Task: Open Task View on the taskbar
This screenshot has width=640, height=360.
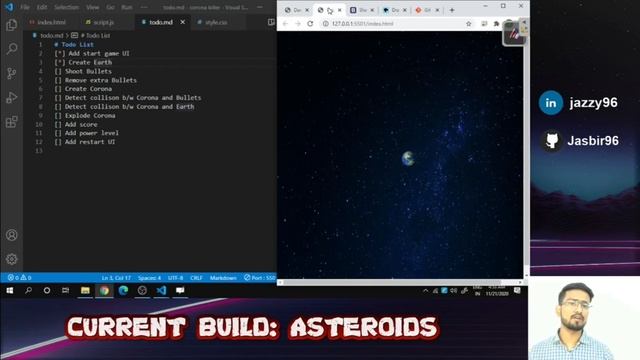Action: (65, 290)
